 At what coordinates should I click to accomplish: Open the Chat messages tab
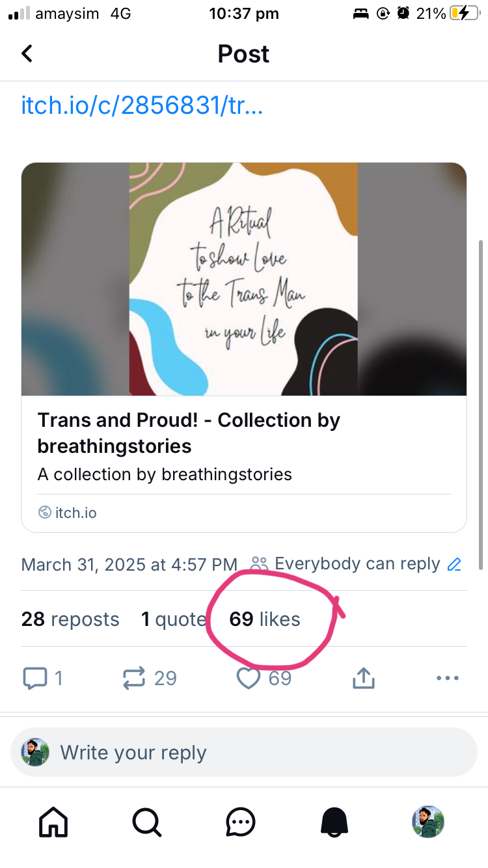tap(241, 822)
